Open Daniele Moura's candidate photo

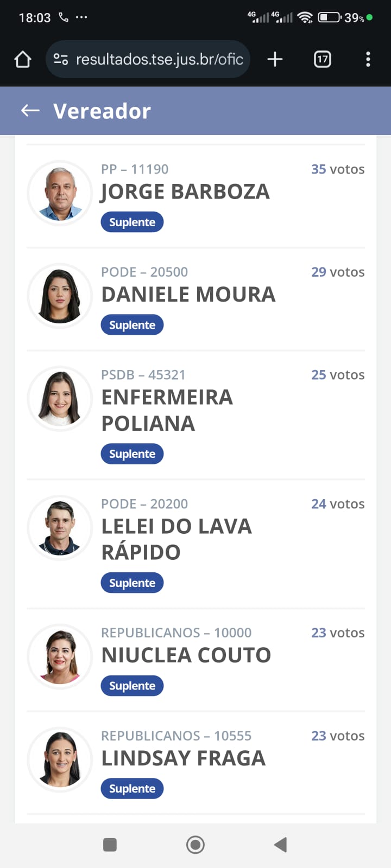pos(60,296)
